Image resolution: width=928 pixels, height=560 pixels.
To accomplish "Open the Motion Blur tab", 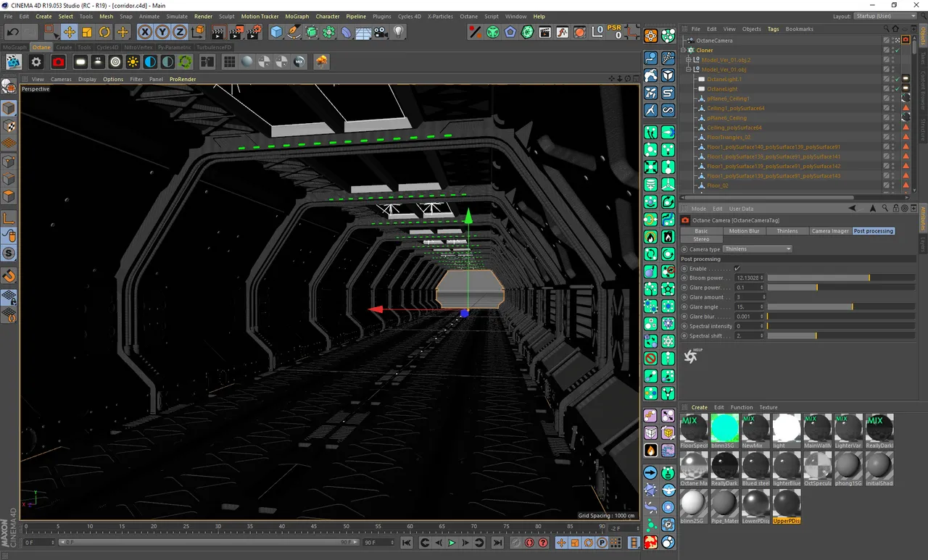I will (x=744, y=231).
